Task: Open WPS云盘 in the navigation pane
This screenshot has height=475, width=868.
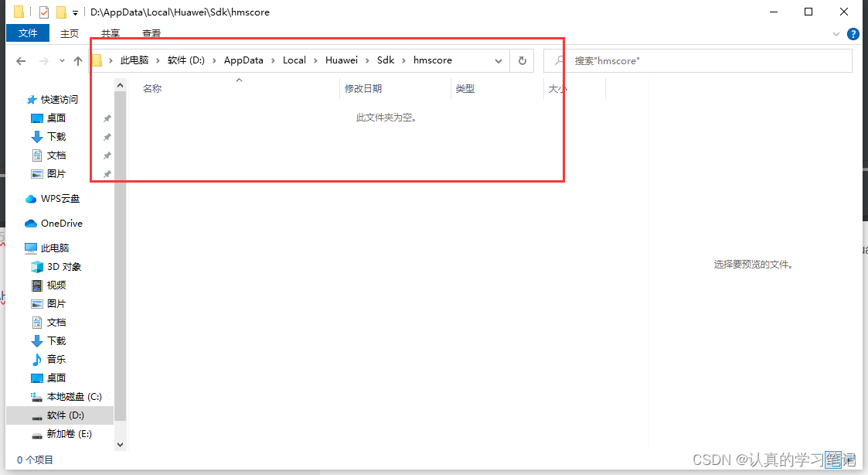Action: 60,198
